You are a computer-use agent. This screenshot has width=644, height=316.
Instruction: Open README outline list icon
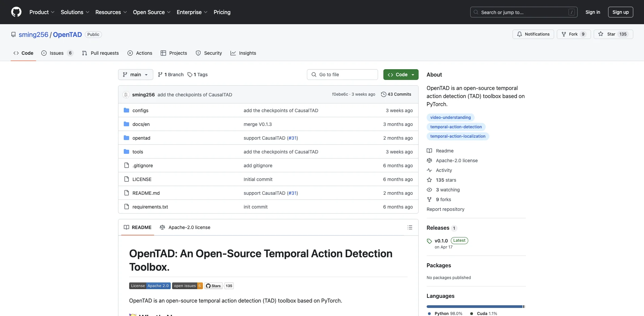tap(410, 227)
